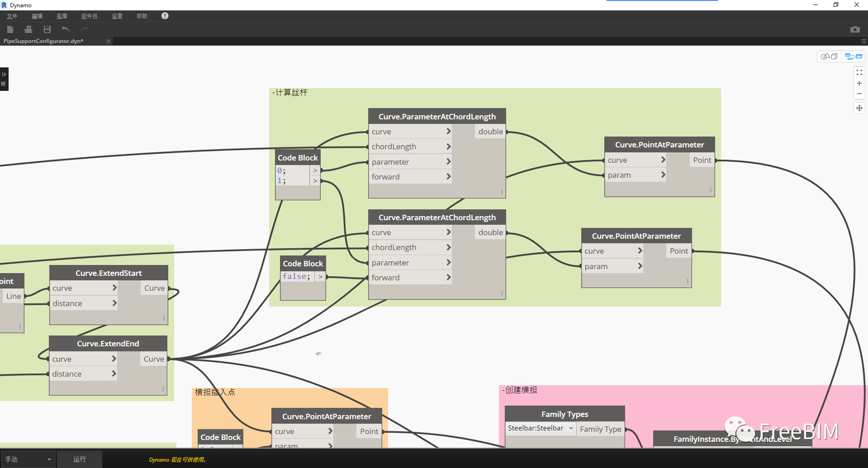
Task: Click the Curve output of Curve.ExtendEnd
Action: tap(154, 359)
